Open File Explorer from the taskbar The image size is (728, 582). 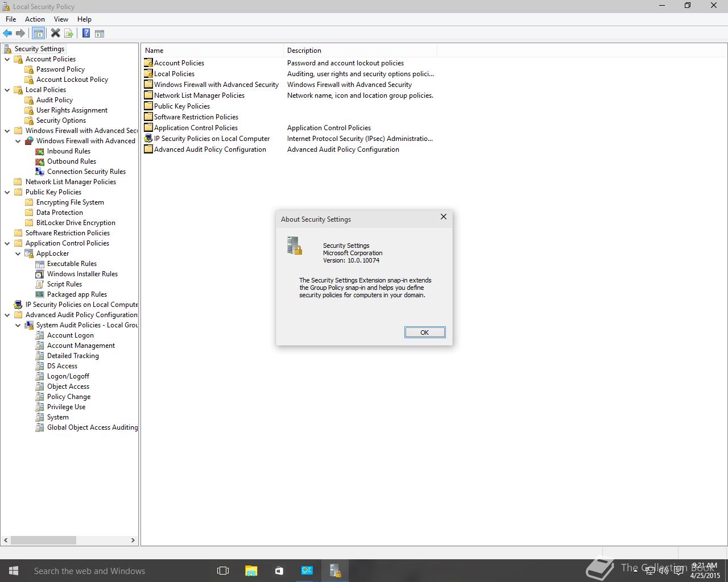tap(251, 571)
